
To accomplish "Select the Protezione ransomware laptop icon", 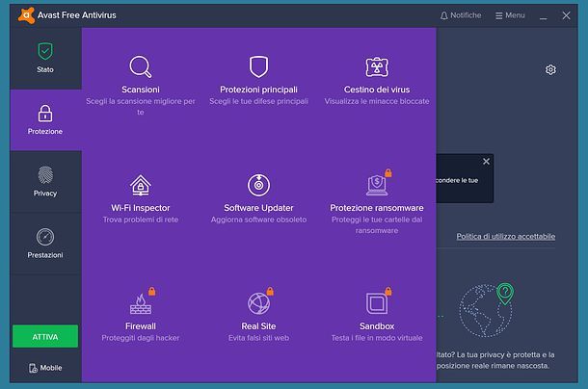I will [376, 185].
